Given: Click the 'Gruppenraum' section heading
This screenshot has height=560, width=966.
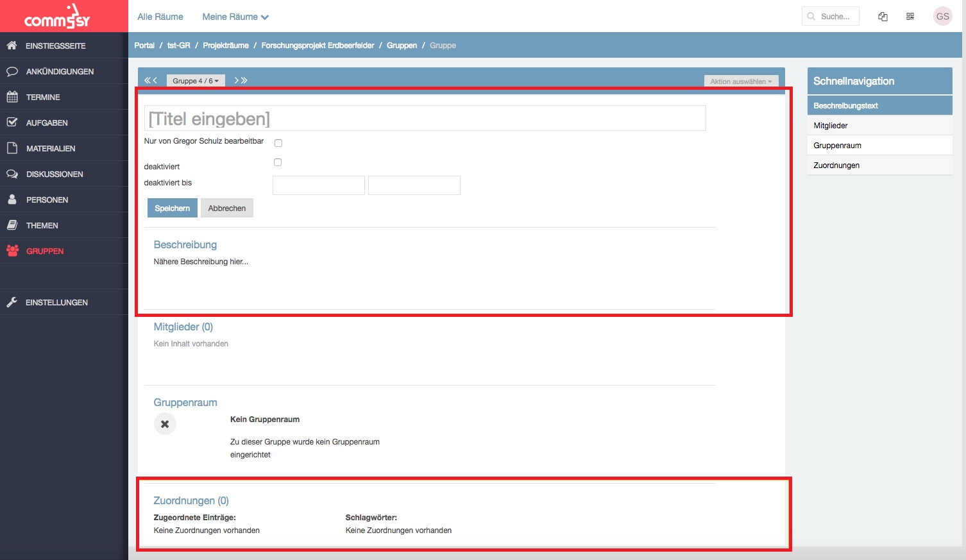Looking at the screenshot, I should pyautogui.click(x=185, y=402).
